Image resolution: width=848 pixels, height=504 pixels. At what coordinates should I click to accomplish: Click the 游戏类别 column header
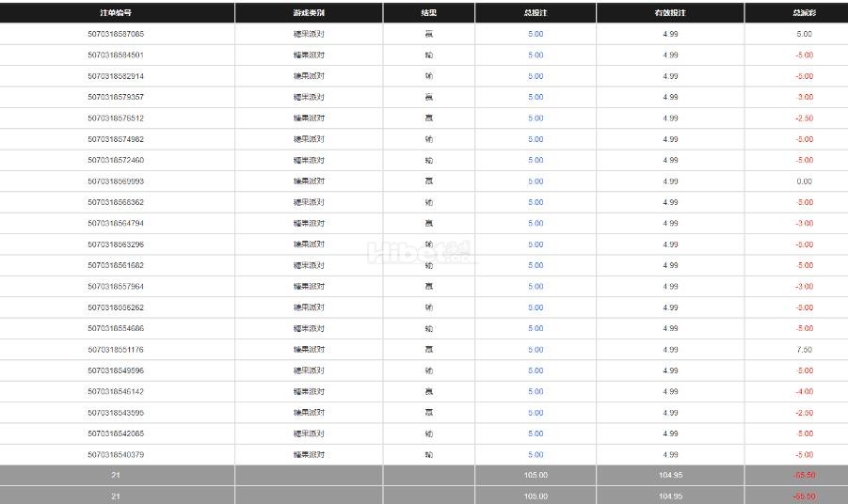pyautogui.click(x=309, y=13)
